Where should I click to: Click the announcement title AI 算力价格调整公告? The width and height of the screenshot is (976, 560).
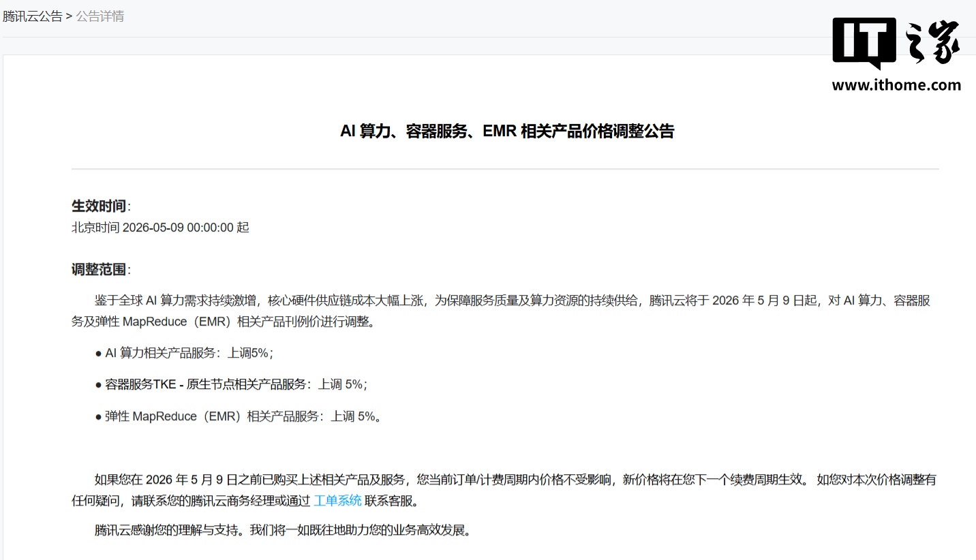(508, 131)
